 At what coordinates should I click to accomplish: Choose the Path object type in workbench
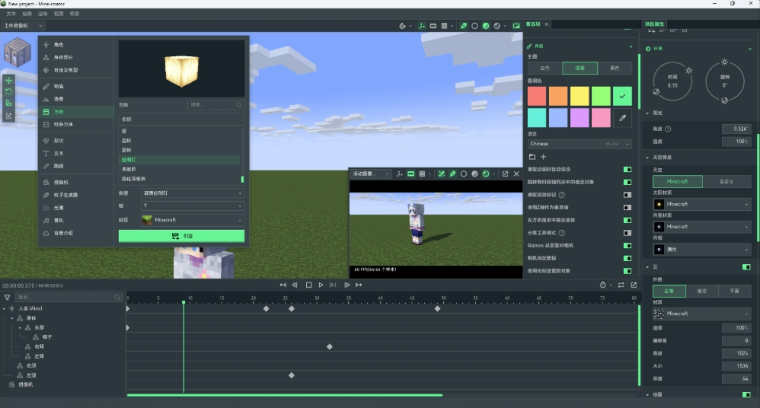[x=76, y=166]
